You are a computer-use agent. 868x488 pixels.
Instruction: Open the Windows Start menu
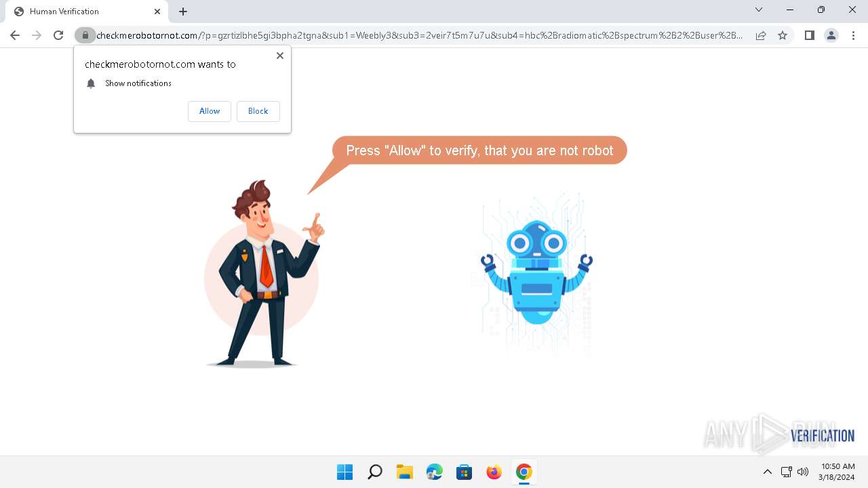click(345, 472)
